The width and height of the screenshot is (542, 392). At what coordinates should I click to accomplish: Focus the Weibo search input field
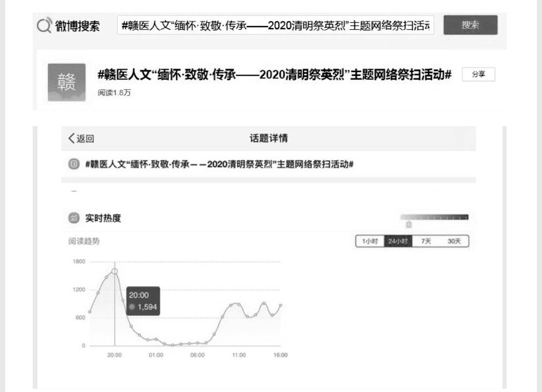276,26
